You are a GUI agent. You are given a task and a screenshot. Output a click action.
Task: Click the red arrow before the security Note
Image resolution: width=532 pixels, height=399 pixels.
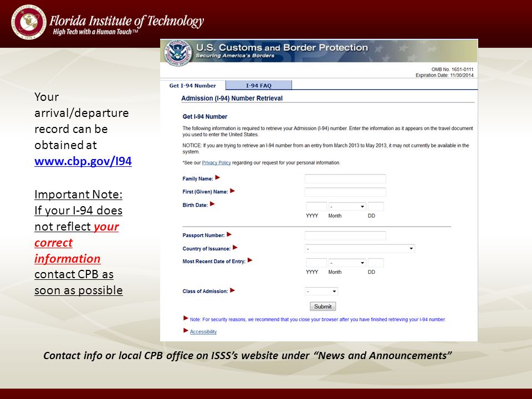tap(186, 318)
